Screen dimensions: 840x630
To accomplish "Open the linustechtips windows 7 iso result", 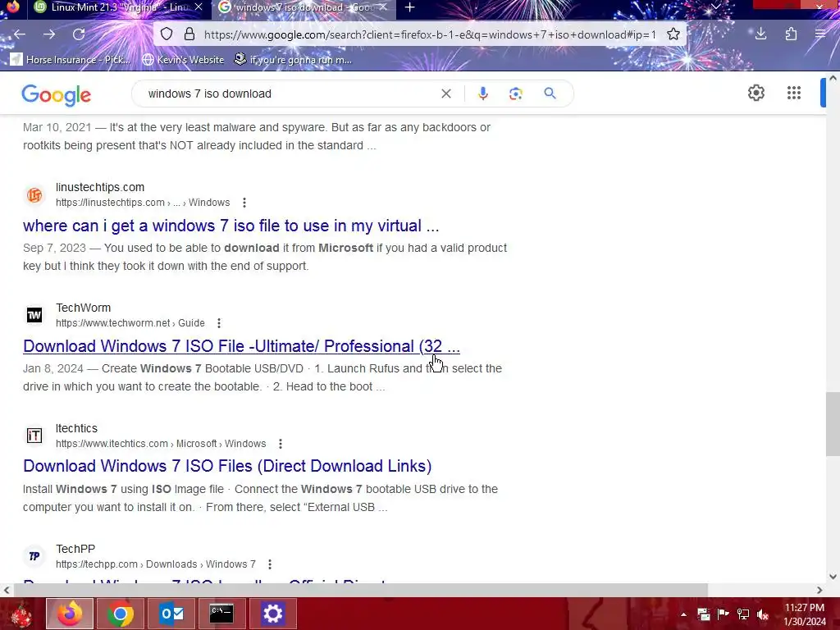I will (231, 226).
